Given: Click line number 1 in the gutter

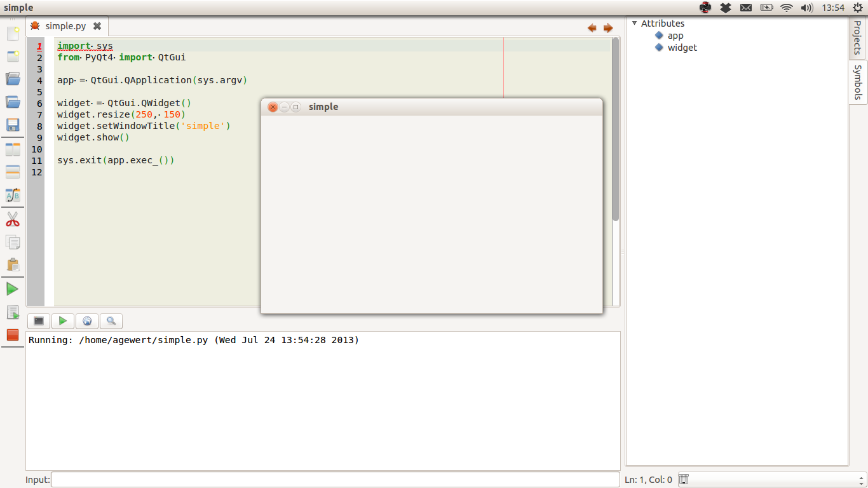Looking at the screenshot, I should (x=39, y=46).
